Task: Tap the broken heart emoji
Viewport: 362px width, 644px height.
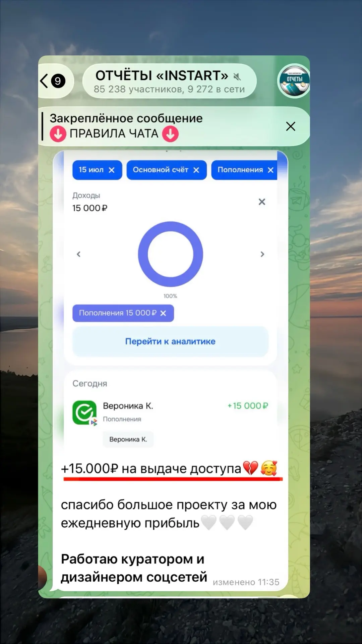Action: 250,468
